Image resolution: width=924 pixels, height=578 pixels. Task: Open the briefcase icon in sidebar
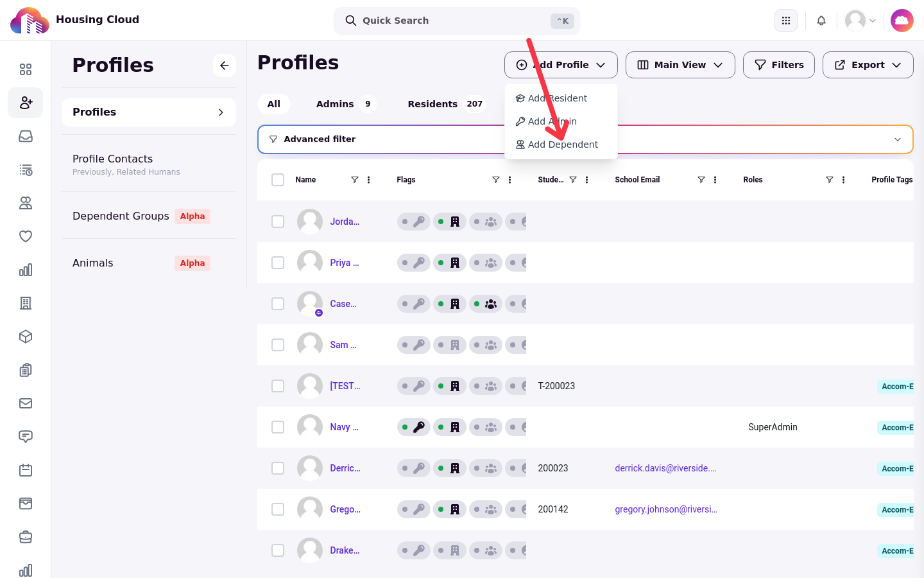tap(26, 537)
